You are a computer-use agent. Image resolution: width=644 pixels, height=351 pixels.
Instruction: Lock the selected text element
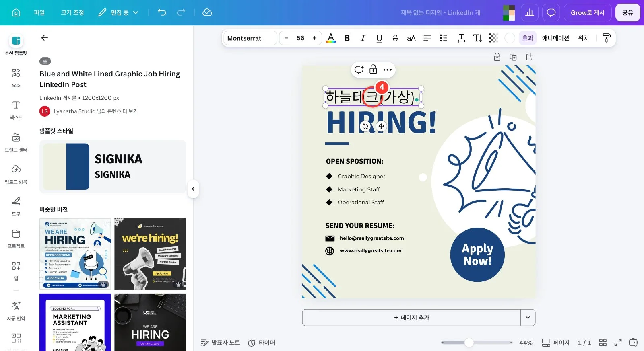373,70
